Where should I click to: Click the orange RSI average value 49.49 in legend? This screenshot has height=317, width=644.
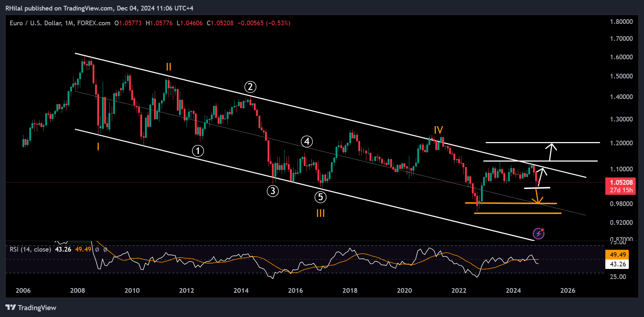(83, 249)
